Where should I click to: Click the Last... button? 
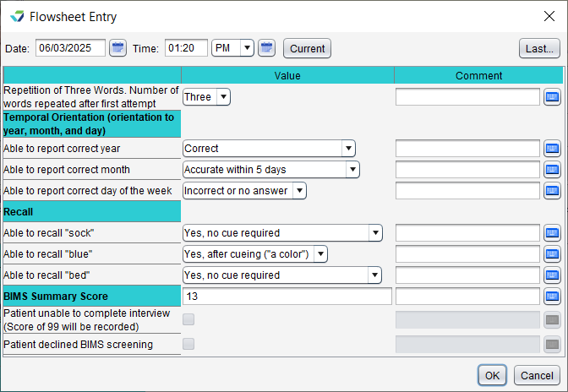coord(539,48)
